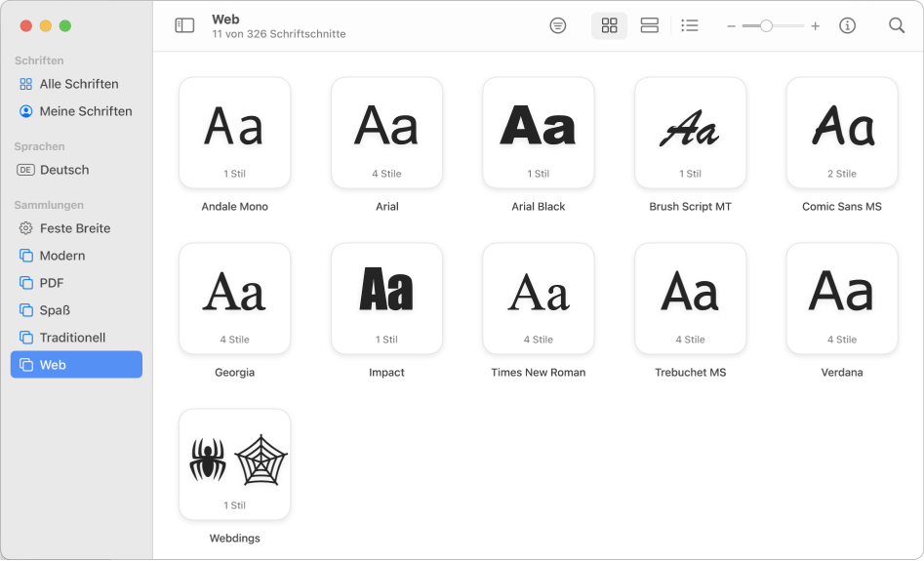Click the Brush Script MT label

point(690,207)
